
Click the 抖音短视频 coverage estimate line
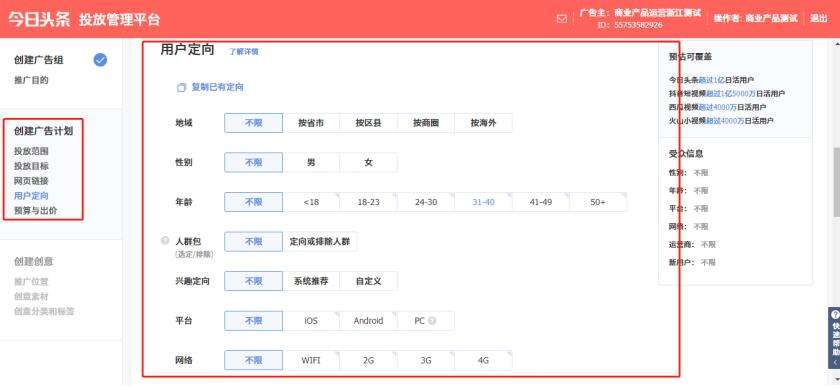pos(727,94)
